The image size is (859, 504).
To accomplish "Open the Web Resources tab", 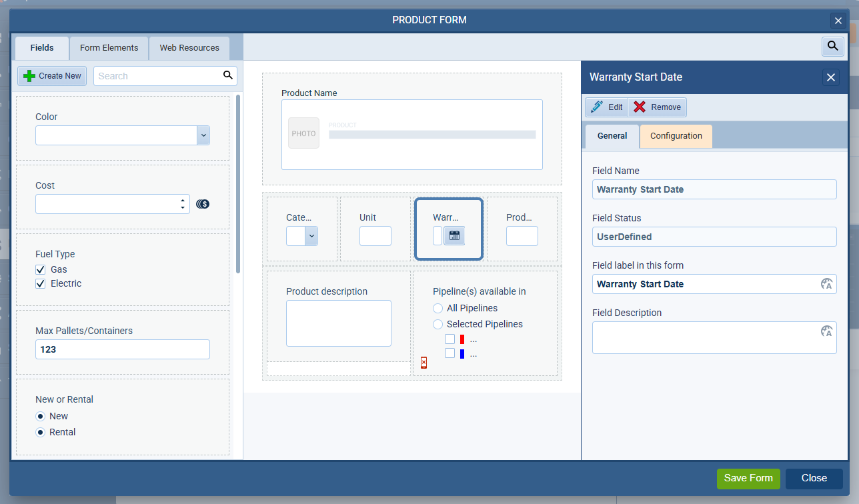I will (189, 47).
